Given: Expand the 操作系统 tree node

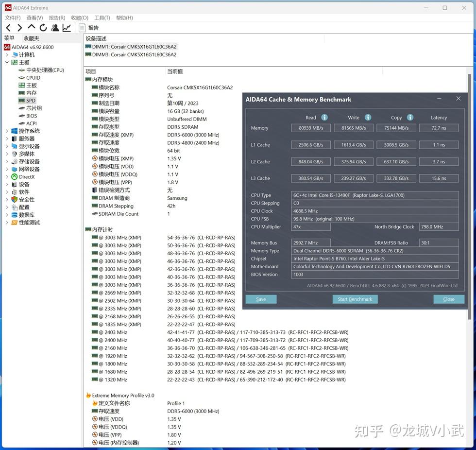Looking at the screenshot, I should pyautogui.click(x=7, y=131).
